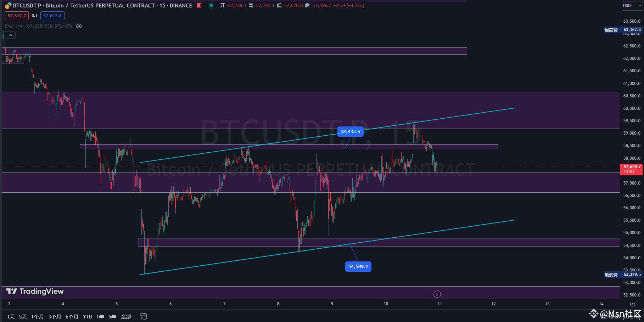The width and height of the screenshot is (644, 322).
Task: Click the current price label 57,659.7 on the scale
Action: [x=631, y=166]
